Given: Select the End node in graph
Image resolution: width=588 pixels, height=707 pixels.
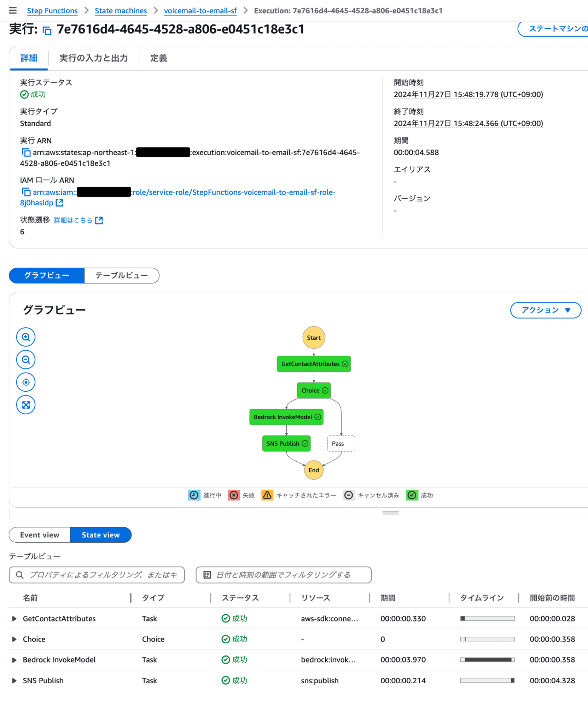Looking at the screenshot, I should [x=314, y=470].
